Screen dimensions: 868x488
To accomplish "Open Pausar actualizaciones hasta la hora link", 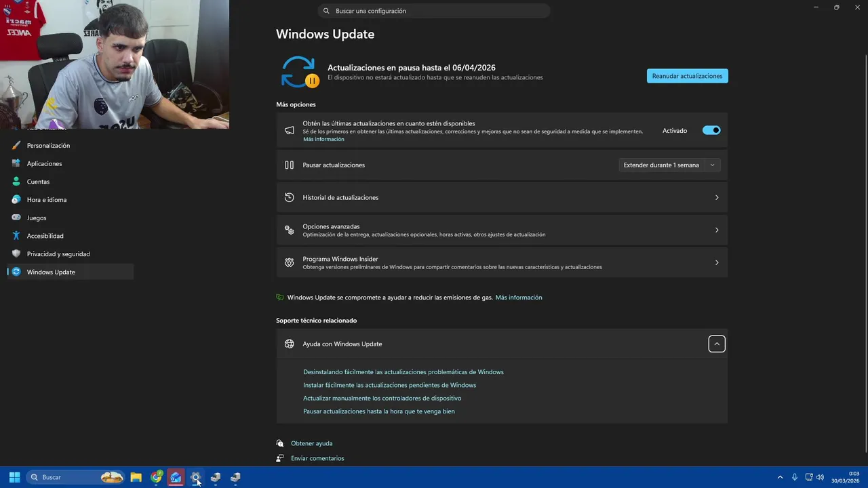I will 379,411.
